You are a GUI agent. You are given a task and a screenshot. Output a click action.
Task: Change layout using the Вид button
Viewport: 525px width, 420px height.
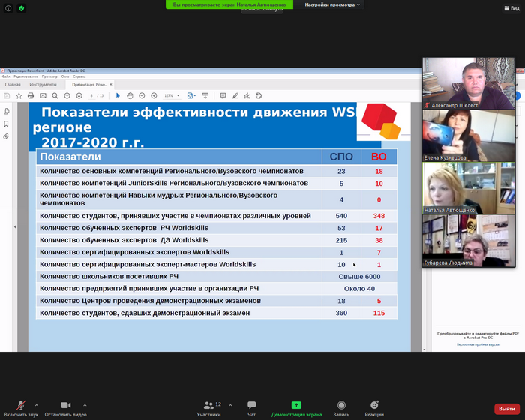coord(510,7)
